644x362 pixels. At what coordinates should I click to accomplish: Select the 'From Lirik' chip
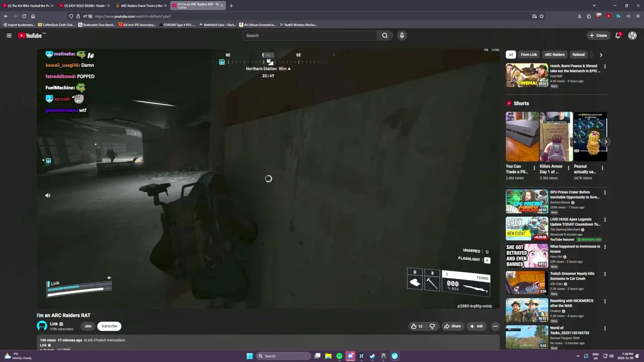(x=529, y=54)
